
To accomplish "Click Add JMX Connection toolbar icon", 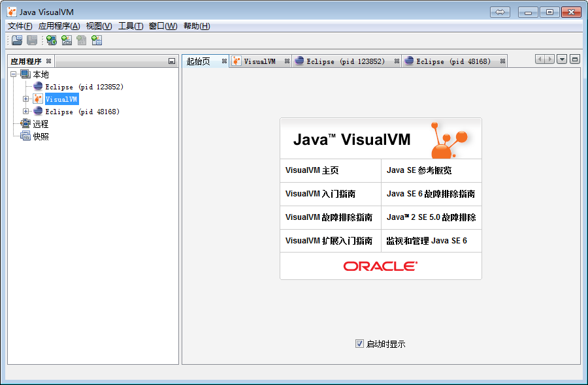I will tap(67, 40).
